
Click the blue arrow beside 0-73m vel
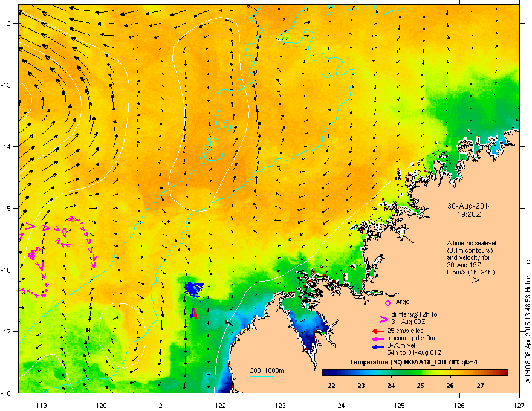(378, 346)
